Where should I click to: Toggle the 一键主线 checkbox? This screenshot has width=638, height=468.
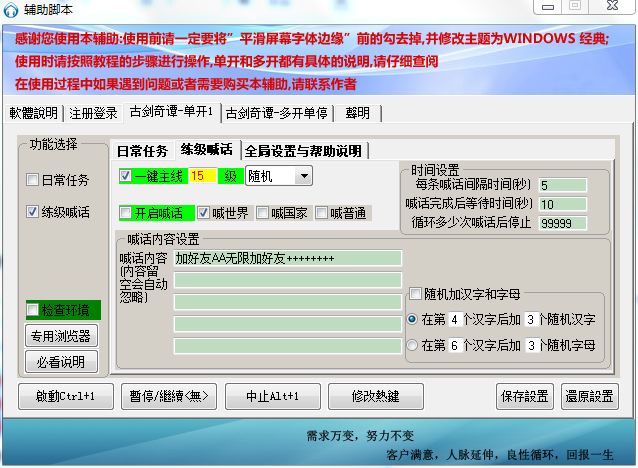(x=125, y=176)
